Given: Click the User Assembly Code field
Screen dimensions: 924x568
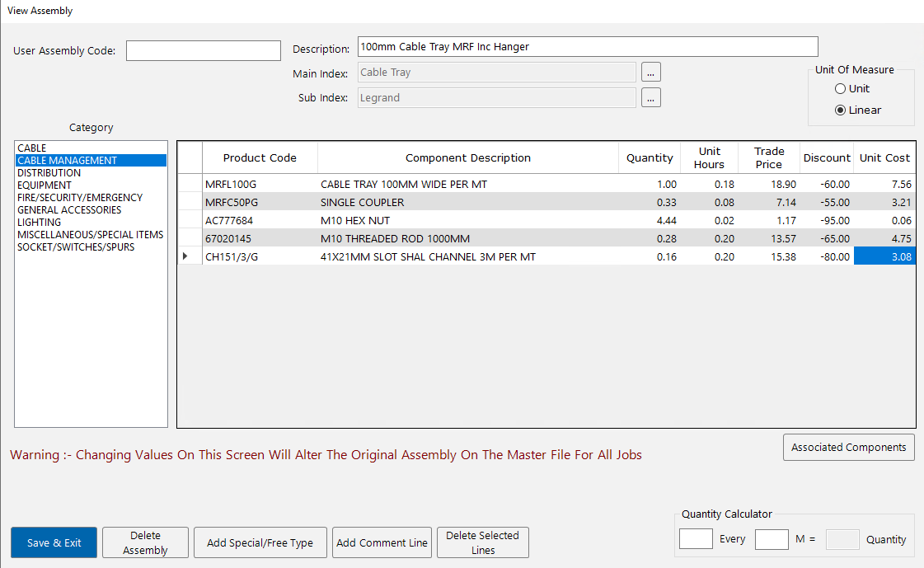Looking at the screenshot, I should coord(203,51).
